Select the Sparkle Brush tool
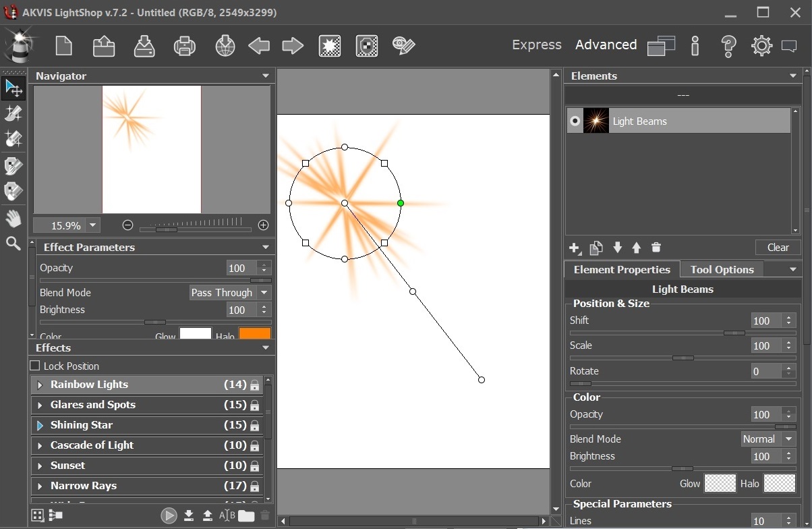812x529 pixels. point(13,113)
